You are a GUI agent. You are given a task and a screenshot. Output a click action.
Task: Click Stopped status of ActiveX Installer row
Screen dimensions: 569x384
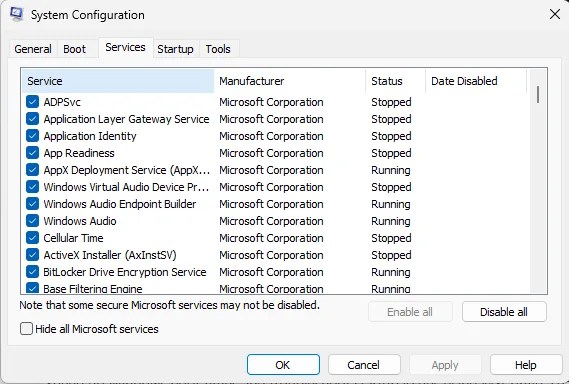tap(391, 256)
